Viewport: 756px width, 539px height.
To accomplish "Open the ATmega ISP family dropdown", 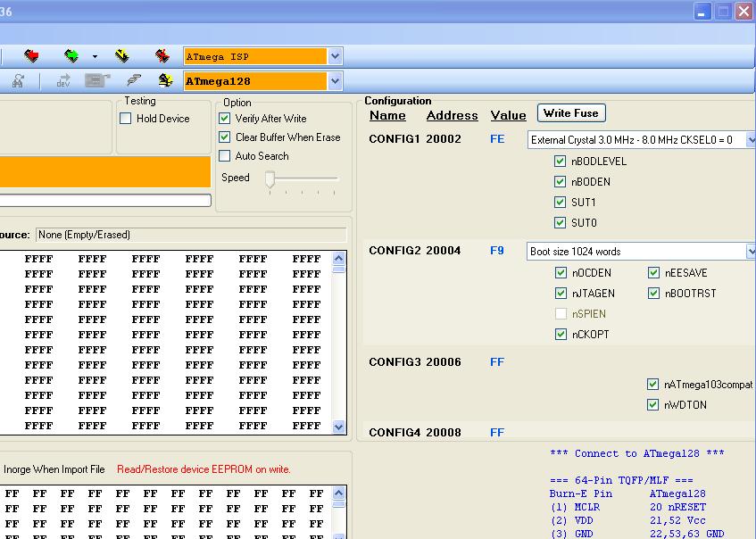I will pyautogui.click(x=335, y=56).
